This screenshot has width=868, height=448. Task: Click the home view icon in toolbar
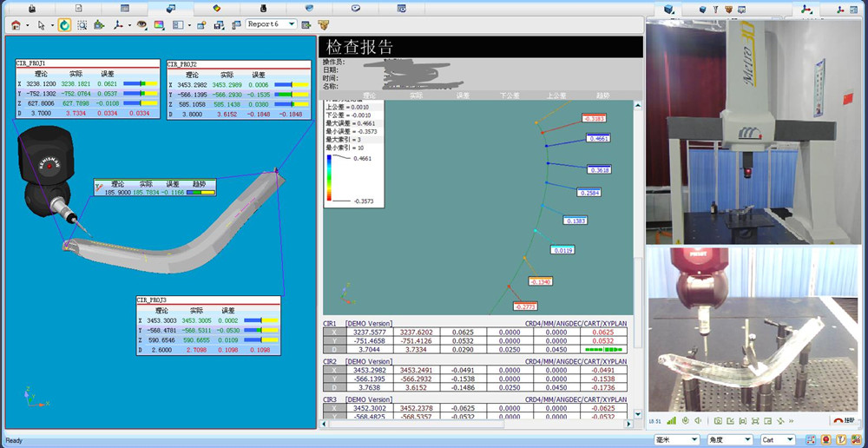click(x=16, y=25)
